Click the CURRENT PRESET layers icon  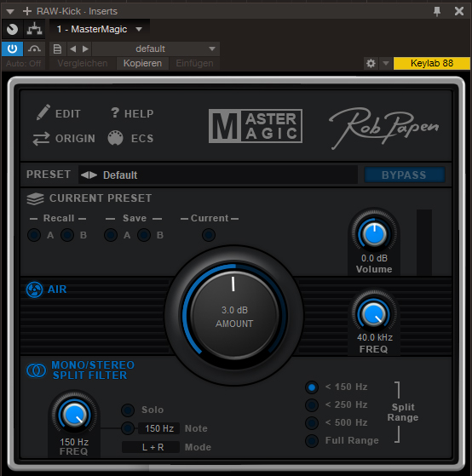35,199
